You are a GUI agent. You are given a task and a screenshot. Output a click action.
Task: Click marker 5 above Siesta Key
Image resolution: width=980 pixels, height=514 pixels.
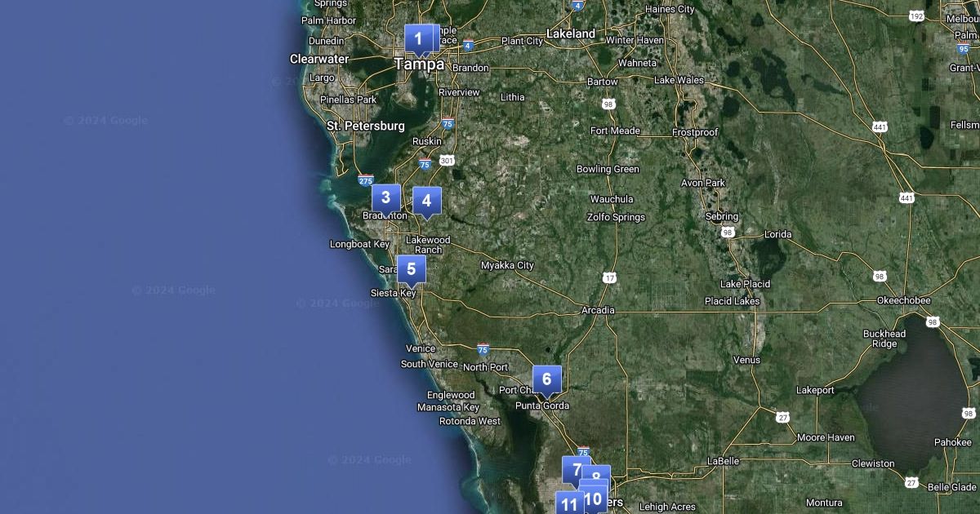pos(411,269)
